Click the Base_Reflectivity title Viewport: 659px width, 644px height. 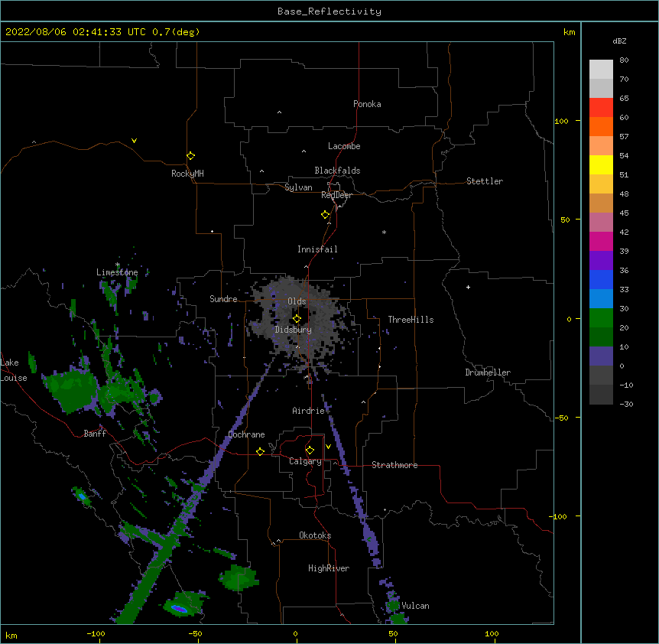coord(329,11)
